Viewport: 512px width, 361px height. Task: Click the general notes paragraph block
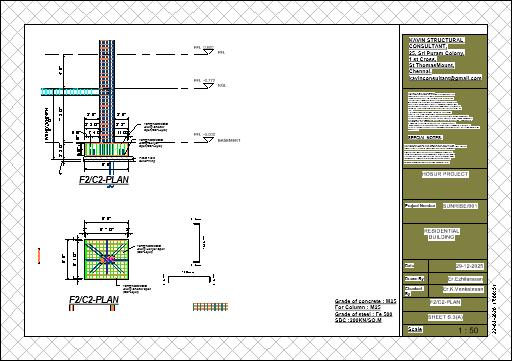[443, 112]
